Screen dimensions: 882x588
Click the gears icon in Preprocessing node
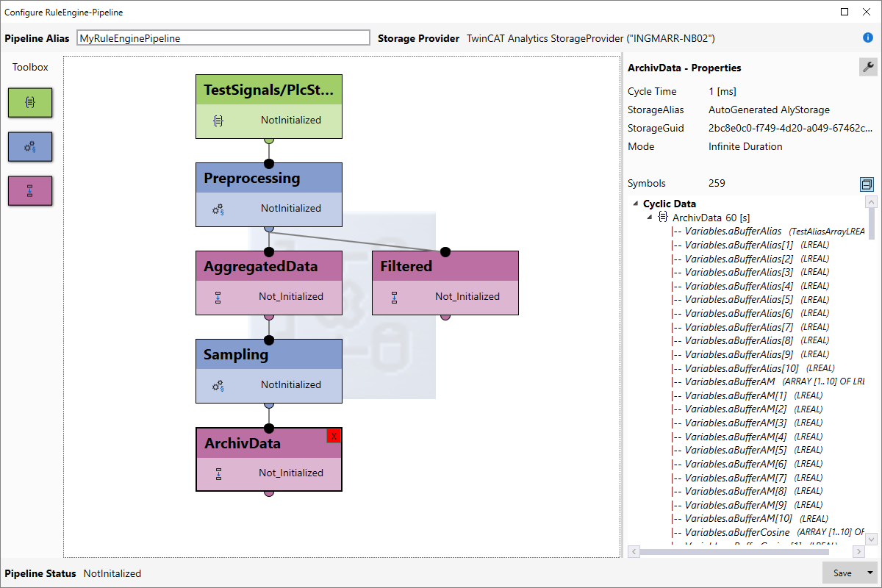[x=218, y=209]
